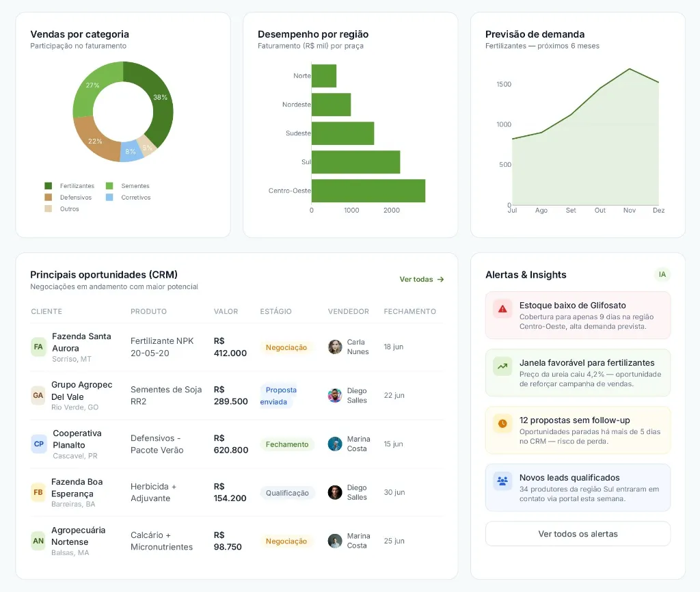Viewport: 700px width, 592px height.
Task: Click Marina Costa's photo in the Agropecuária Nortense row
Action: (335, 541)
